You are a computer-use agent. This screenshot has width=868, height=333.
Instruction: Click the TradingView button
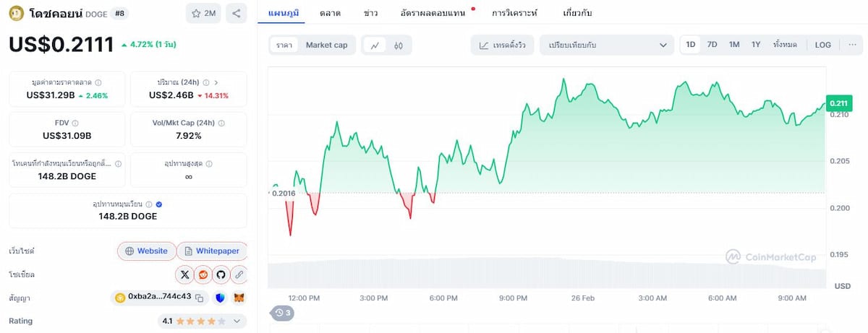click(503, 45)
